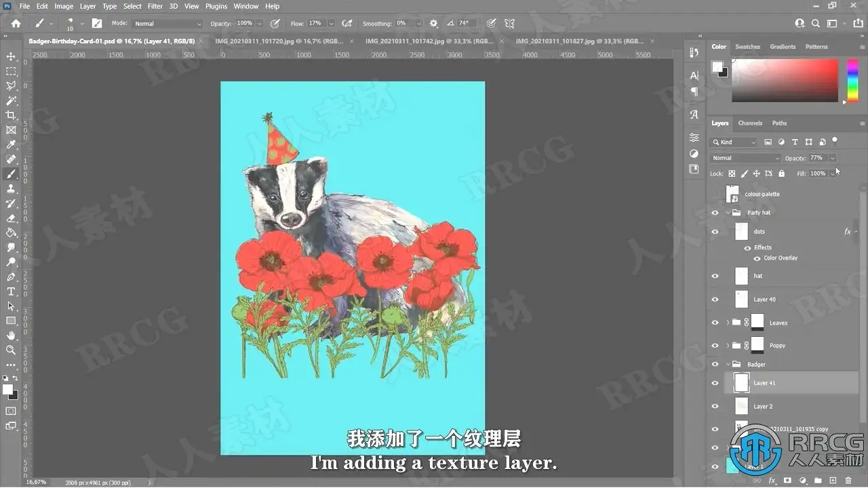The image size is (868, 488).
Task: Click the search icon at top right
Action: pyautogui.click(x=816, y=23)
